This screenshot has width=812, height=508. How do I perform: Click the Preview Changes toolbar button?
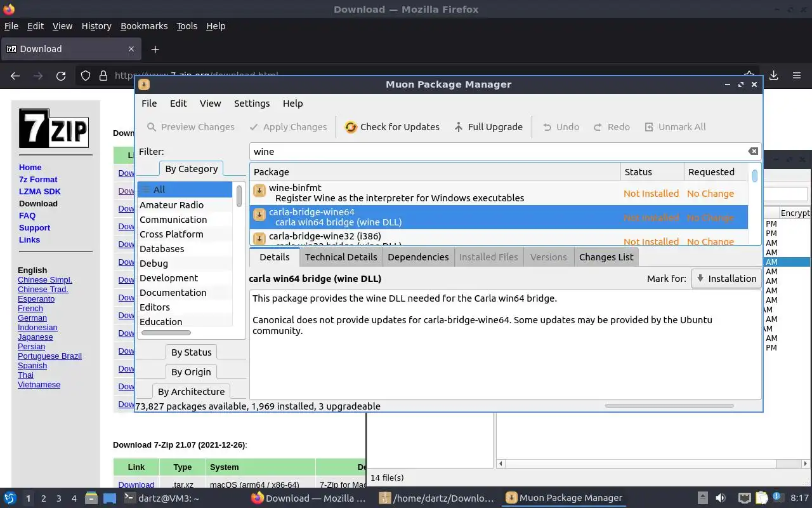coord(190,127)
